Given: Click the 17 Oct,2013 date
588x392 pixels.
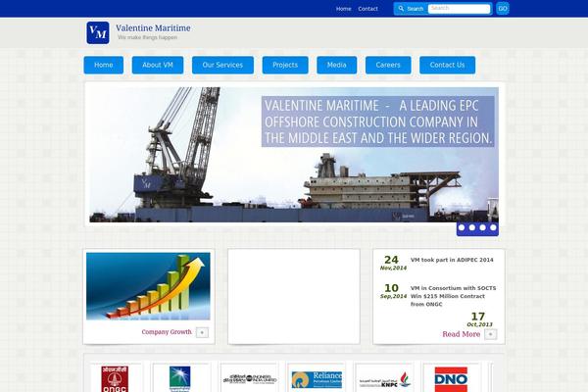Looking at the screenshot, I should 479,319.
